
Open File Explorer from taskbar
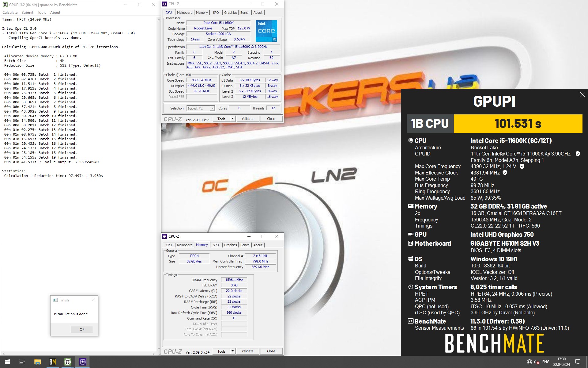(37, 362)
